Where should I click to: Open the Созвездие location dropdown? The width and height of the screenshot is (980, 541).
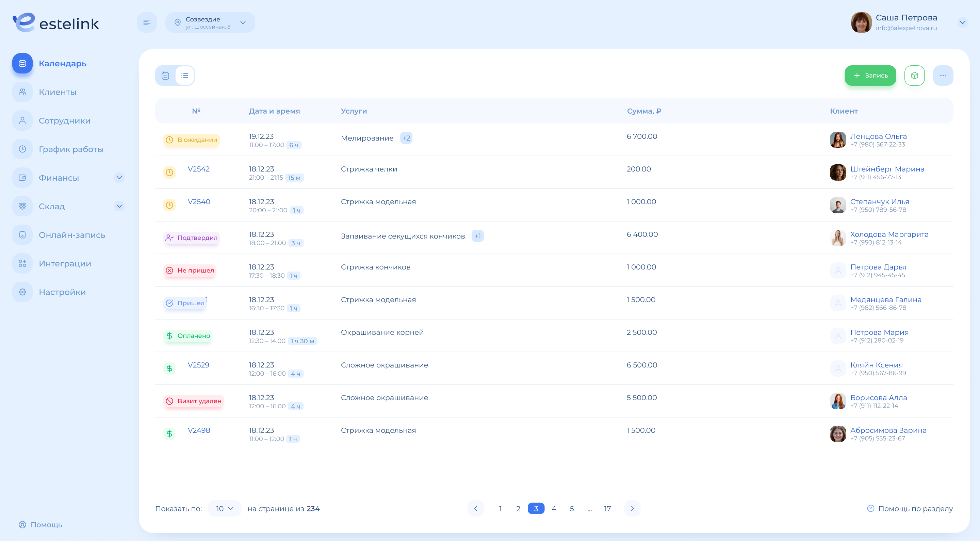(210, 22)
